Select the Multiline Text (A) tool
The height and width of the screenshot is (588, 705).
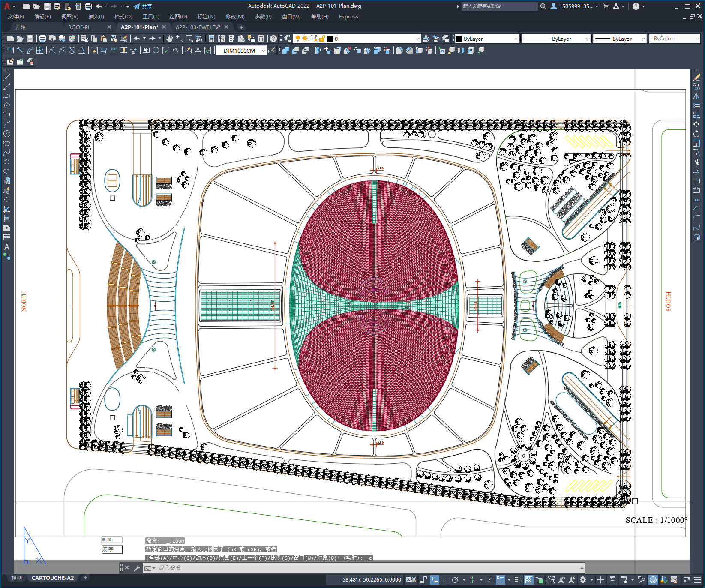[7, 247]
